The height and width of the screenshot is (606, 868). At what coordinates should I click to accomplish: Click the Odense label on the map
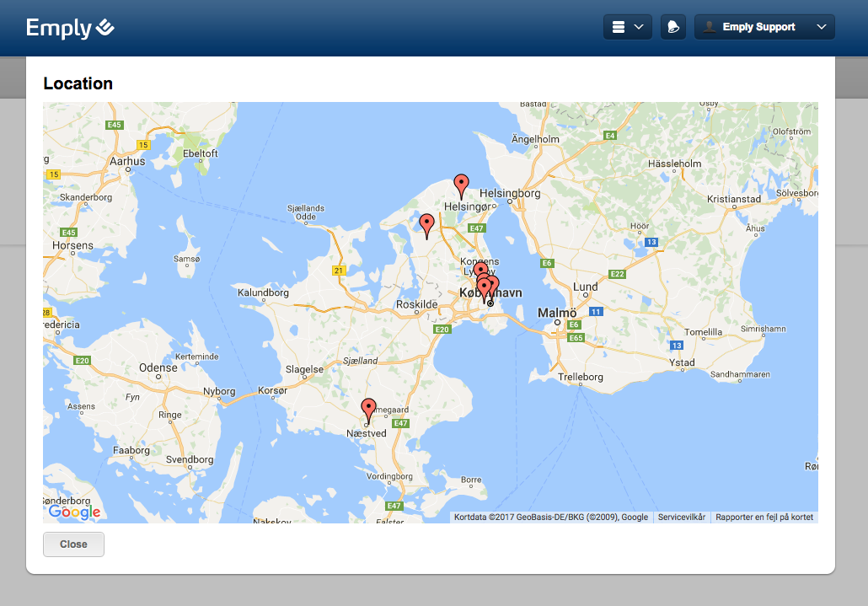[158, 367]
